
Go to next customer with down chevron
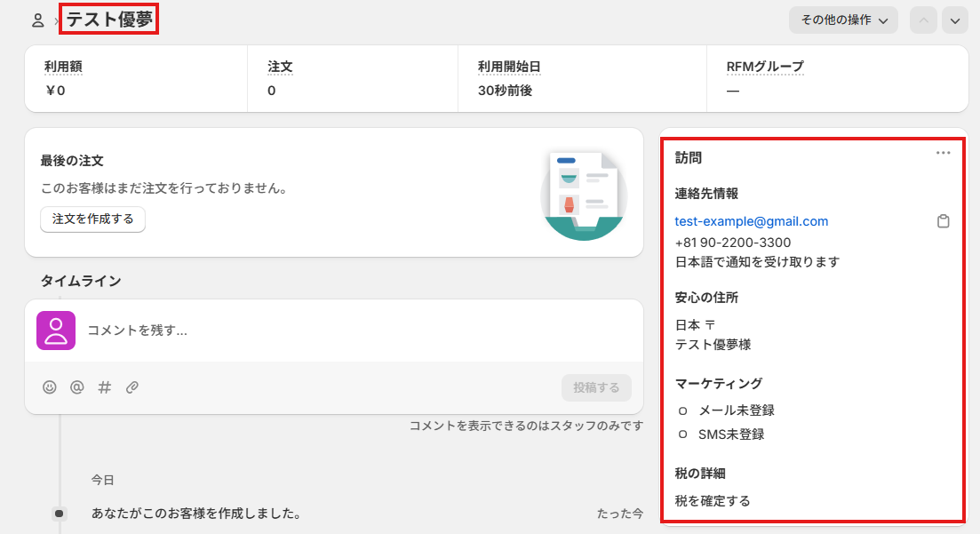click(x=954, y=20)
